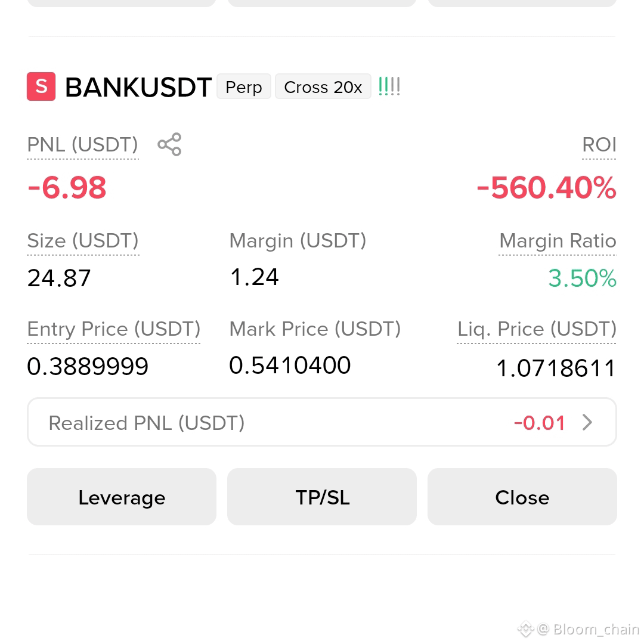The height and width of the screenshot is (644, 644).
Task: Tap the Realized PNL (USDT) row
Action: coord(322,422)
